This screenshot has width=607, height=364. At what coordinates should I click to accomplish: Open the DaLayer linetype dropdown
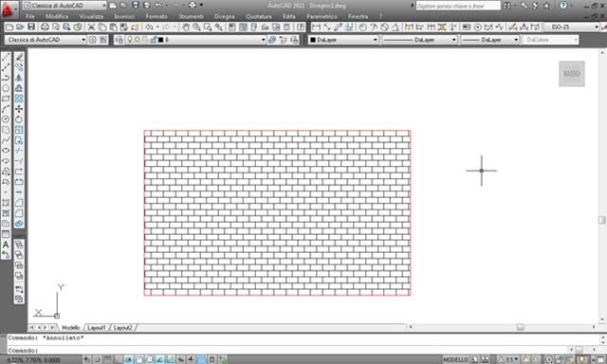(419, 40)
